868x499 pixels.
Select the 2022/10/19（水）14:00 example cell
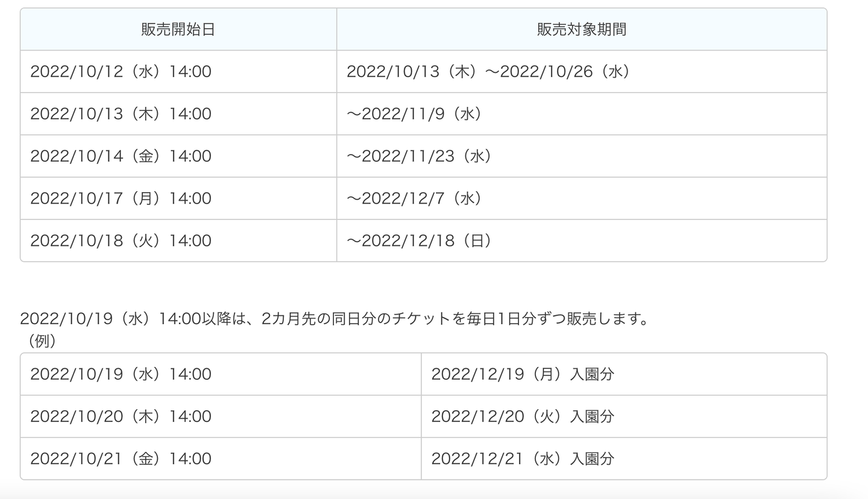pos(121,374)
